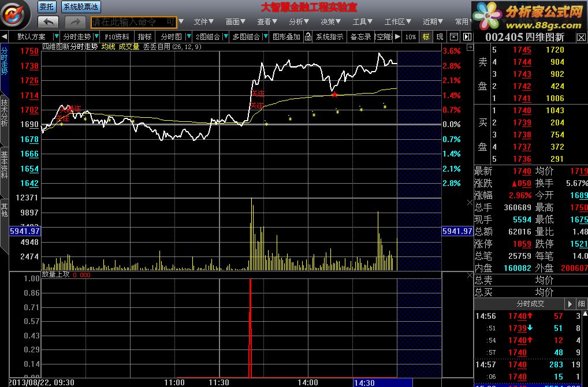The image size is (588, 387).
Task: Click the 丢丢自用(26,12,9) indicator label
Action: tap(172, 47)
